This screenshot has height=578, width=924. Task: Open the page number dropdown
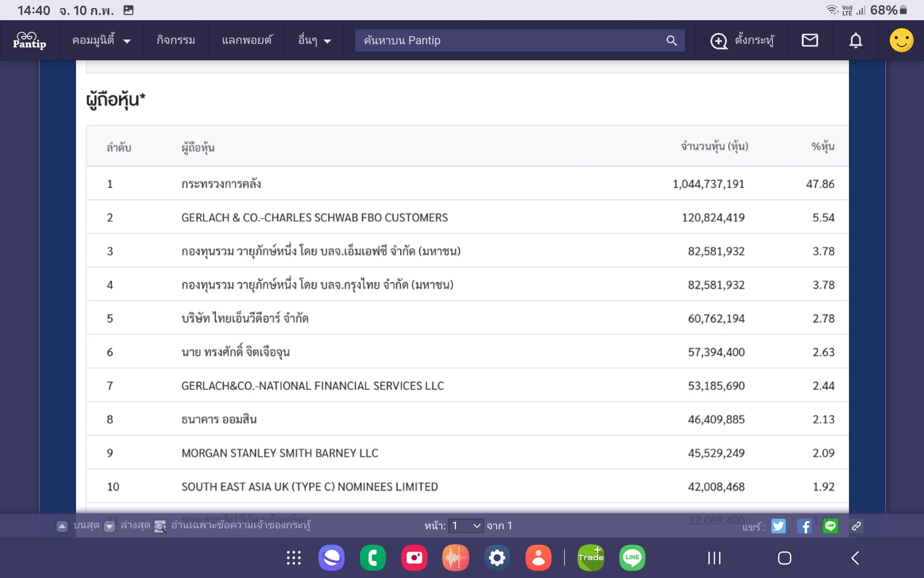(466, 526)
